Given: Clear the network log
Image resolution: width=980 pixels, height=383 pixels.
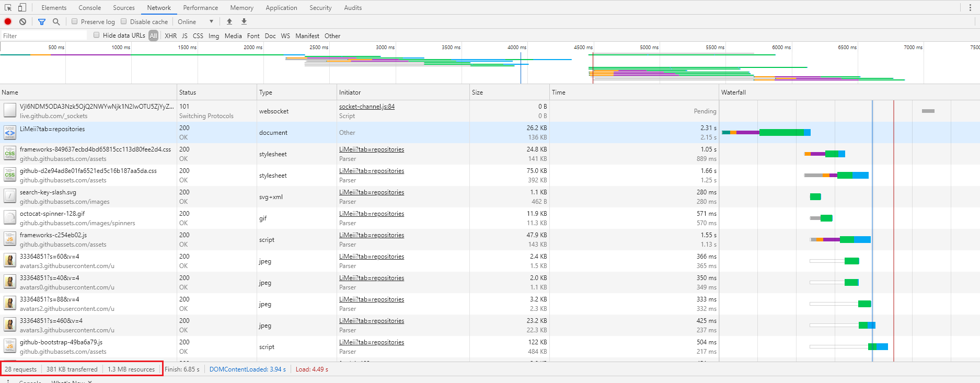Looking at the screenshot, I should (22, 21).
